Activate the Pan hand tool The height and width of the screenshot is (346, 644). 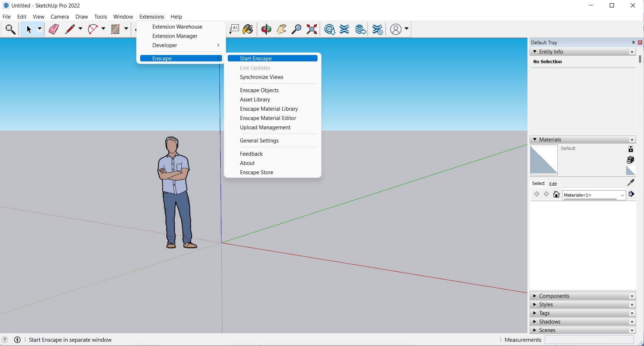click(281, 29)
